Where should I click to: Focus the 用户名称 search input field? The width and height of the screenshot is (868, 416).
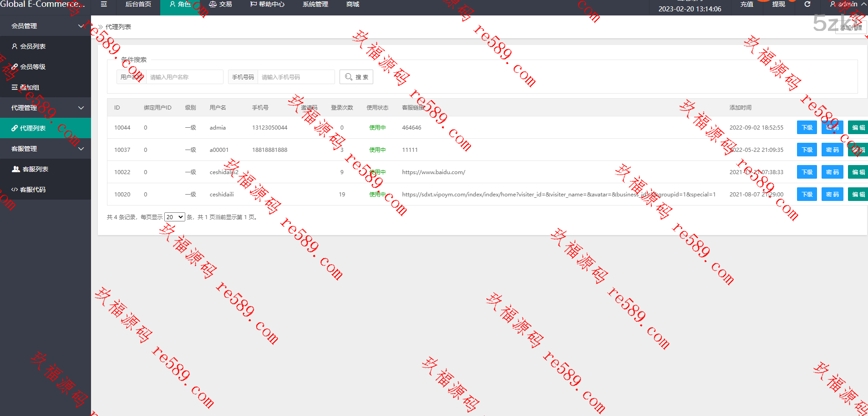tap(184, 77)
